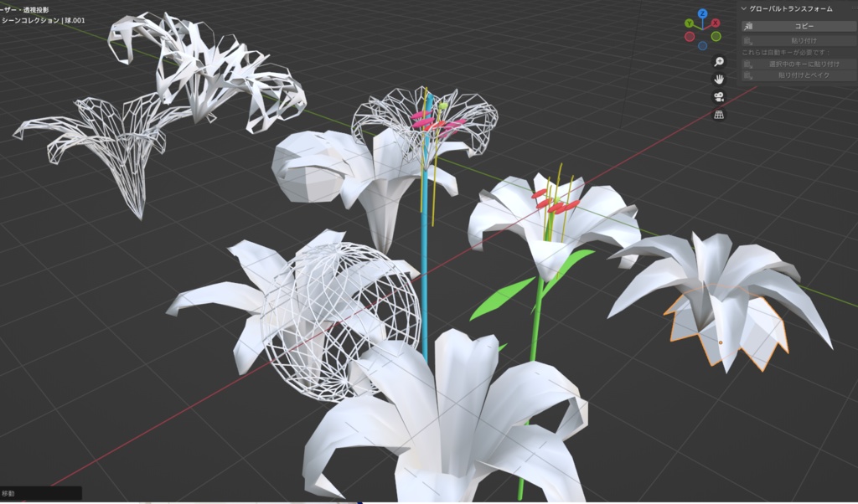Screen dimensions: 858x504
Task: Click the 貼り付け button
Action: pos(798,40)
